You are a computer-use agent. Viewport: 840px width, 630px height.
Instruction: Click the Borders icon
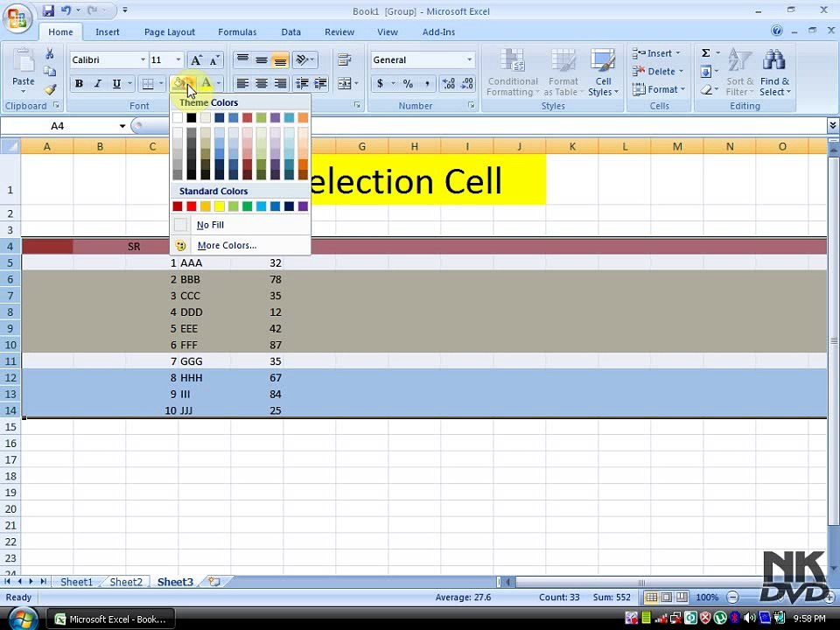pyautogui.click(x=148, y=84)
